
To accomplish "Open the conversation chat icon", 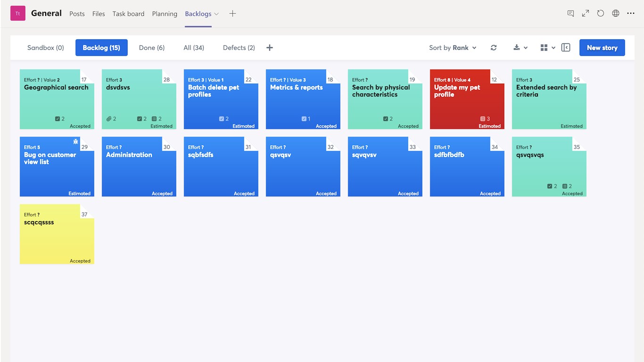I will [570, 14].
